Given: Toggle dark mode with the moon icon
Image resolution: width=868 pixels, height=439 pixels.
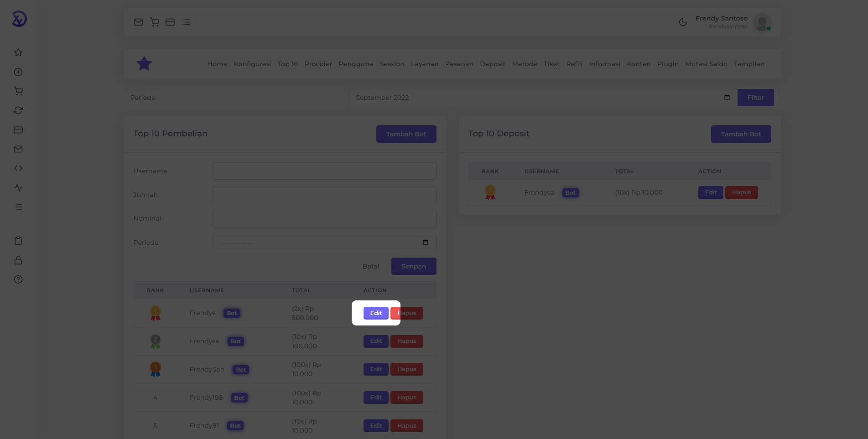Looking at the screenshot, I should pos(683,22).
